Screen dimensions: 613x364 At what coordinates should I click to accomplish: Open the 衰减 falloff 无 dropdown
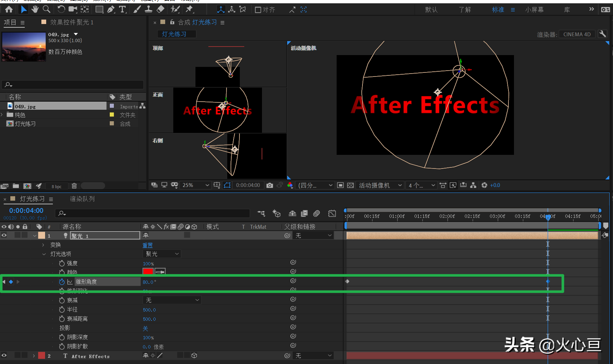(x=172, y=300)
